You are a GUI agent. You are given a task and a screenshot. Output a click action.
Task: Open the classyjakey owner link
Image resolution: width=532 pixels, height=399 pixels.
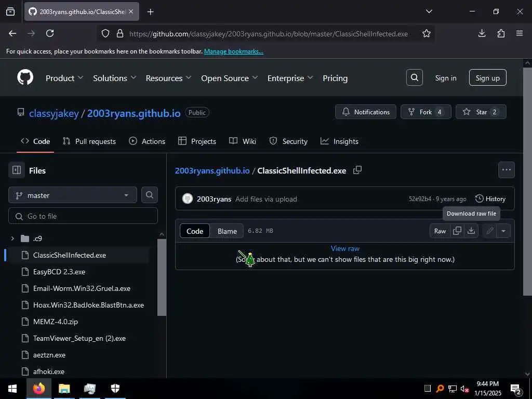tap(54, 113)
